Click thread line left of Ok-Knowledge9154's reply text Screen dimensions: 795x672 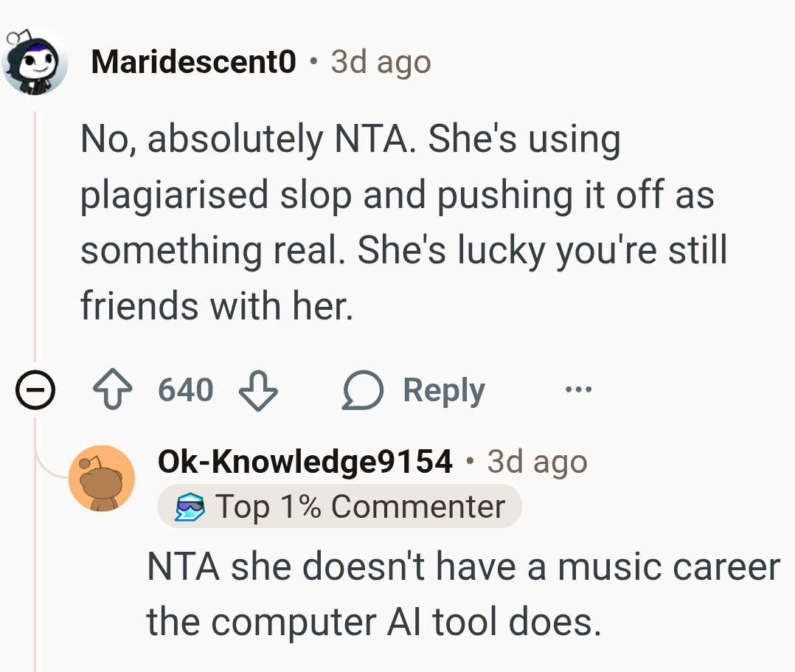pos(35,590)
